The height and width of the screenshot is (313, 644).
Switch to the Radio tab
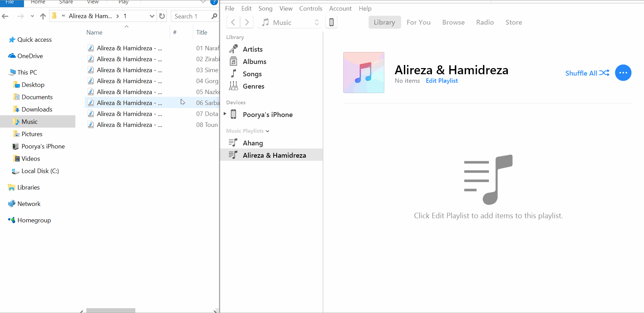tap(485, 22)
